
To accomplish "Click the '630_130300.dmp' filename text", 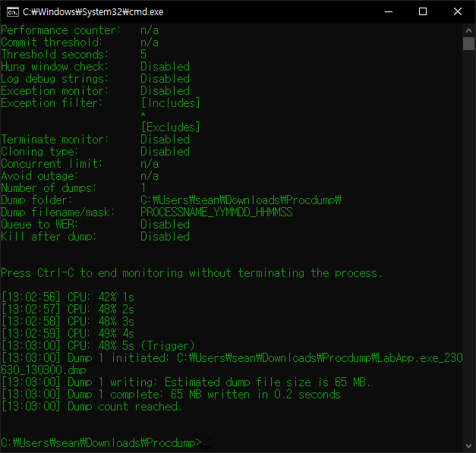I will 43,370.
